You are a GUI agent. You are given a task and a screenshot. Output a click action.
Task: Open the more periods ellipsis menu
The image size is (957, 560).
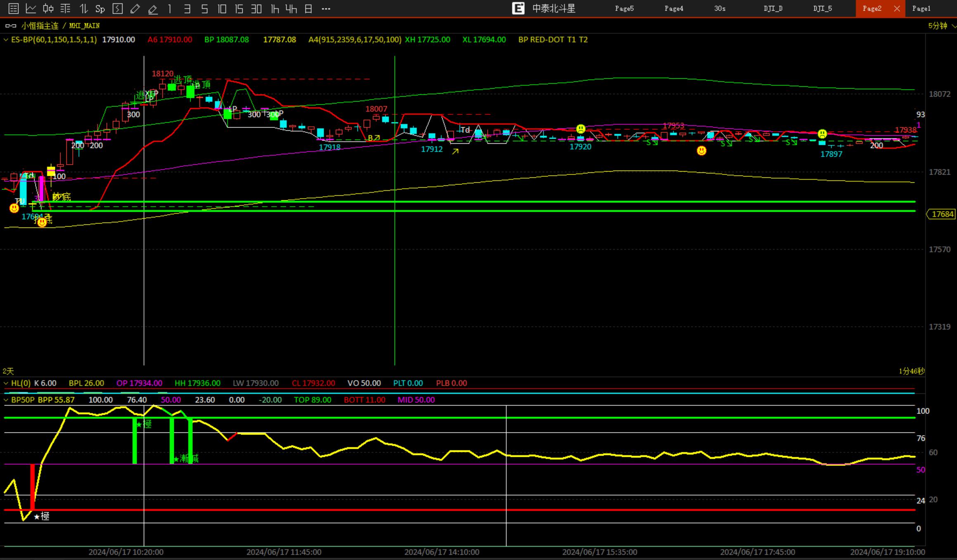(326, 9)
